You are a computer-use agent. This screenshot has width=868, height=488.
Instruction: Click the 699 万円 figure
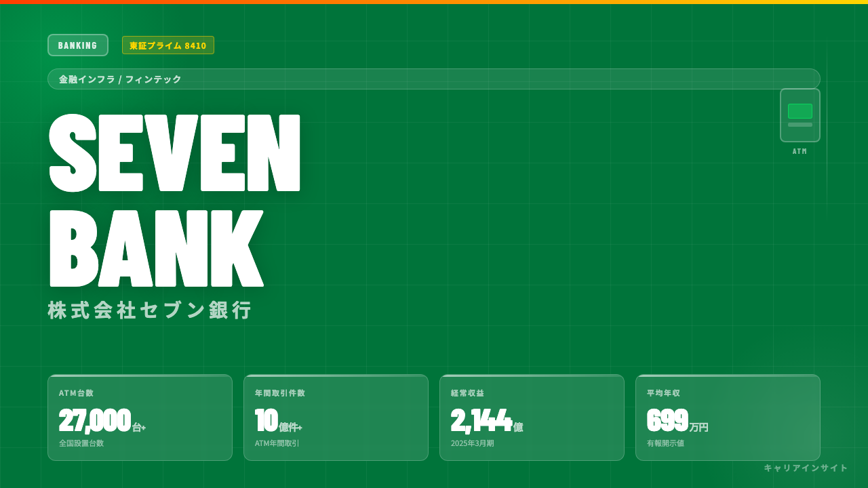pyautogui.click(x=677, y=421)
